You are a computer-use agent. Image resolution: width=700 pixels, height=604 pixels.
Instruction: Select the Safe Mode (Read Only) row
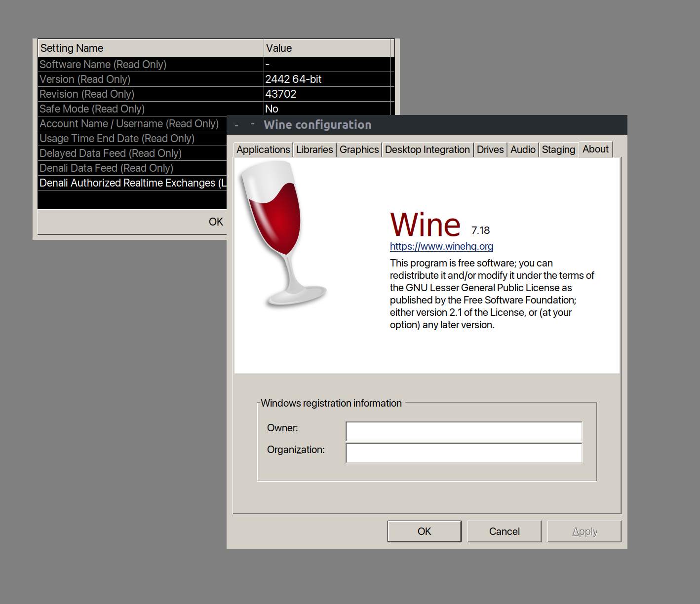coord(216,109)
